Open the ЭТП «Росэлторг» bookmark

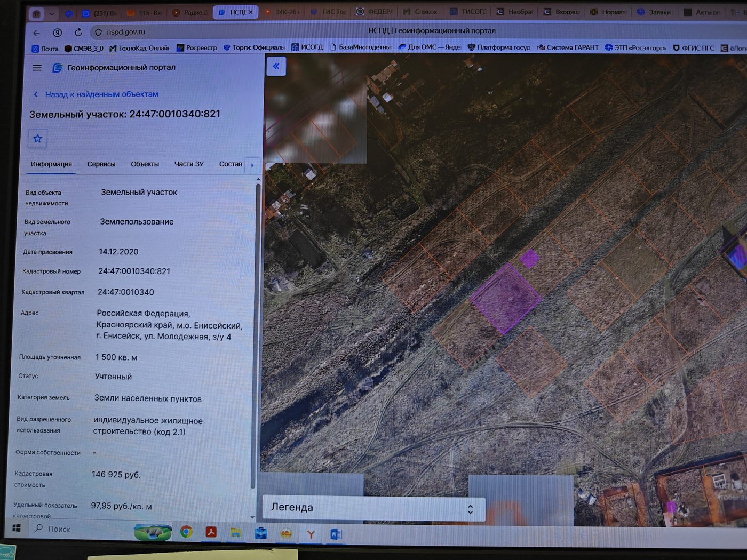635,47
